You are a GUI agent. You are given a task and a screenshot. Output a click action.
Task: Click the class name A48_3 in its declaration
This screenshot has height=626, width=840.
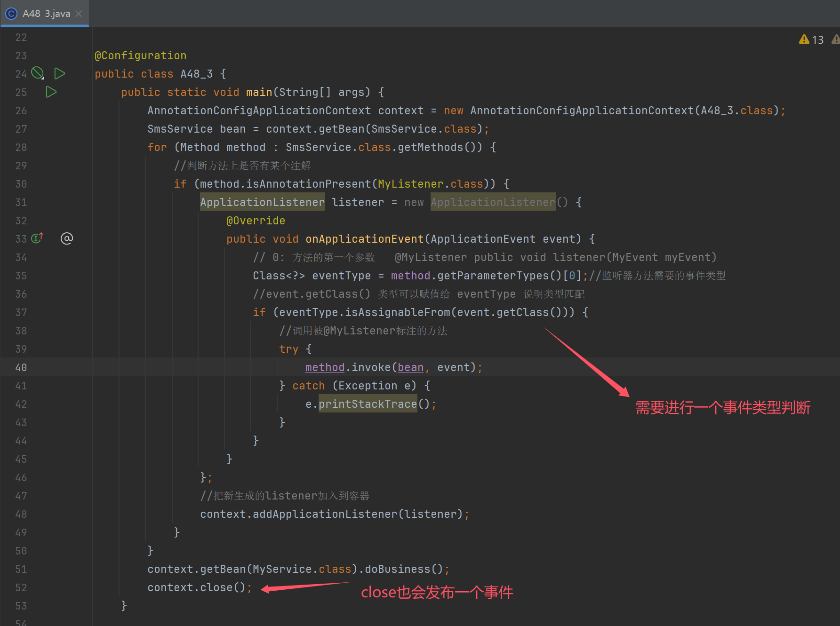point(197,74)
